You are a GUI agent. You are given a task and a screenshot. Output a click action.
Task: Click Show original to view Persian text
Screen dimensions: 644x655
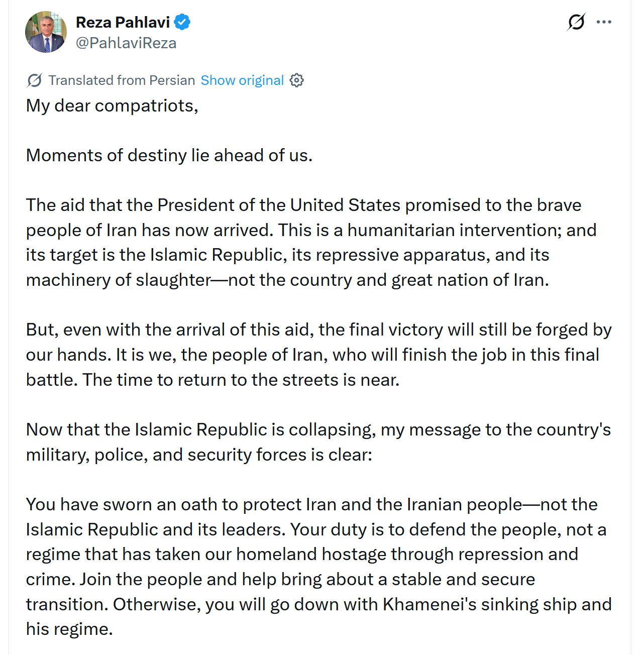242,80
